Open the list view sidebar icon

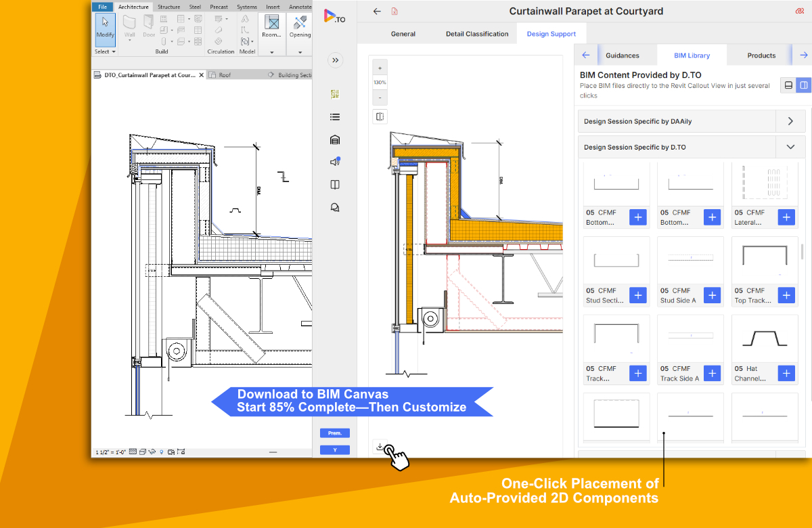(334, 117)
